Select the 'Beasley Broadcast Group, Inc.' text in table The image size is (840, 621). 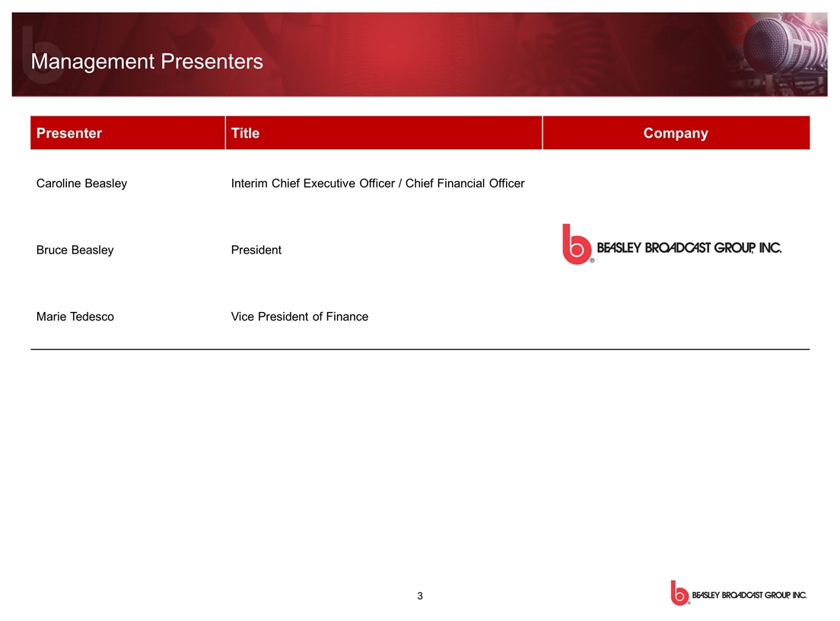coord(689,248)
